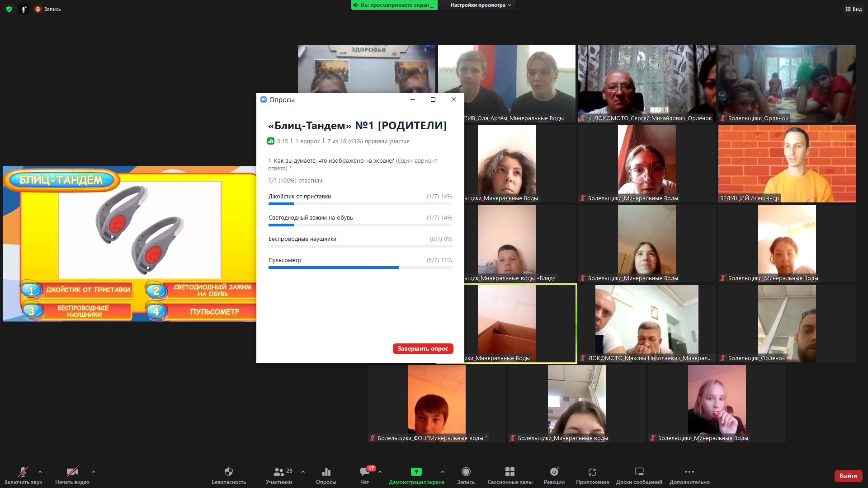Open the Chat with 17 unread
868x488 pixels.
coord(364,472)
